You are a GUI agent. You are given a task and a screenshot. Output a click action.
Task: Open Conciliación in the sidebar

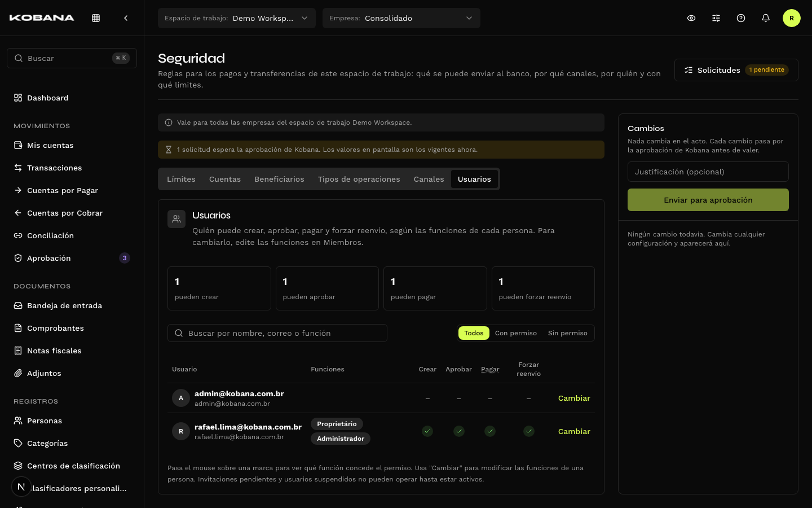tap(72, 235)
